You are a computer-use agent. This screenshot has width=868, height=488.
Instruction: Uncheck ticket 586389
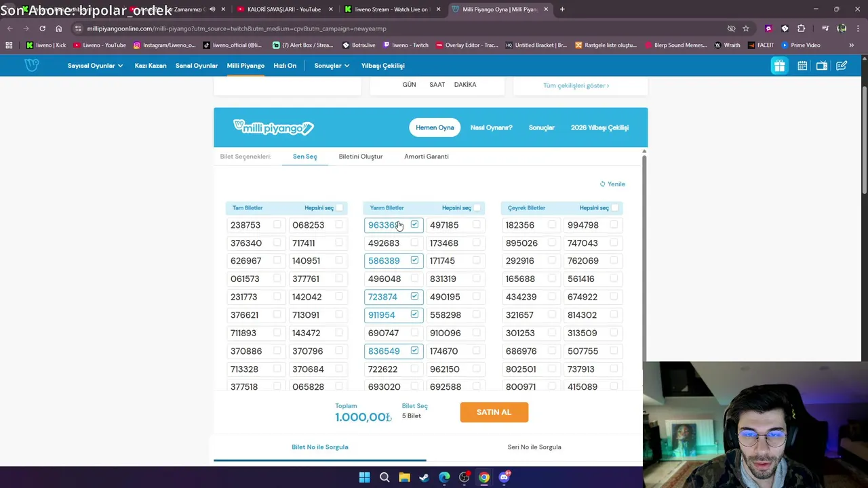coord(414,260)
